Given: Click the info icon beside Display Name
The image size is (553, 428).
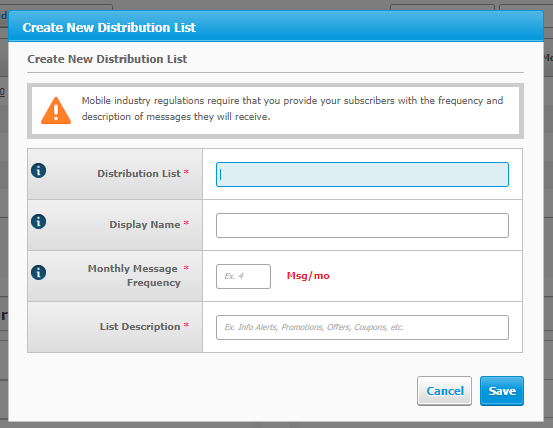Looking at the screenshot, I should [x=38, y=222].
